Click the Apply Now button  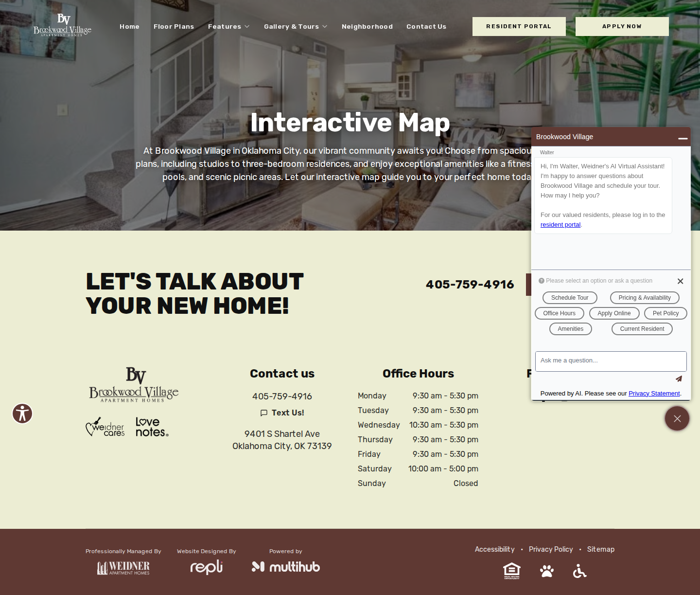[622, 26]
